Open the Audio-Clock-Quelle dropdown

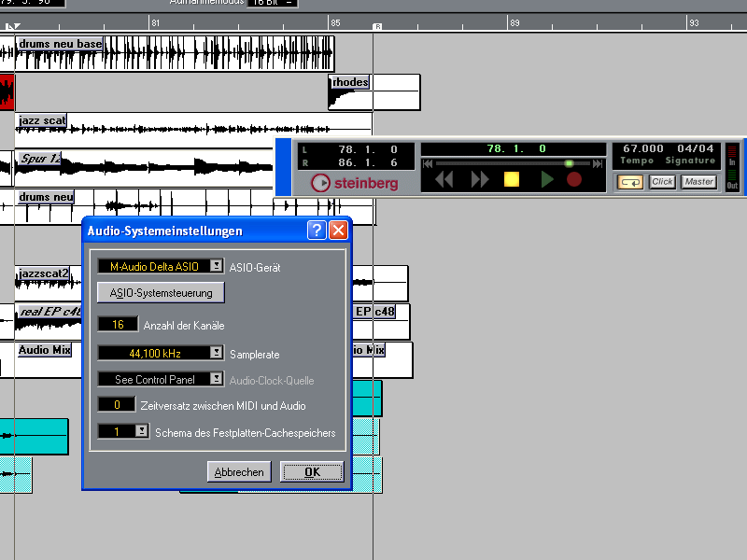point(217,379)
